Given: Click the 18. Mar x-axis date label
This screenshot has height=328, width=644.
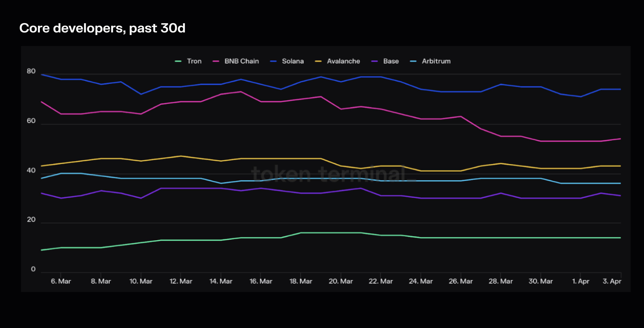Looking at the screenshot, I should (x=301, y=281).
